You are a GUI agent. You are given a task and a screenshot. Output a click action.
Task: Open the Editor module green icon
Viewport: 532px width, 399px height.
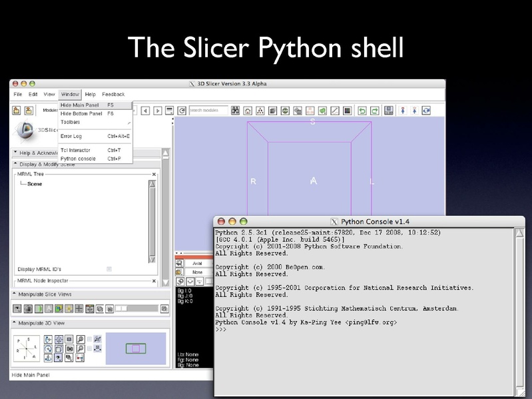(x=322, y=111)
